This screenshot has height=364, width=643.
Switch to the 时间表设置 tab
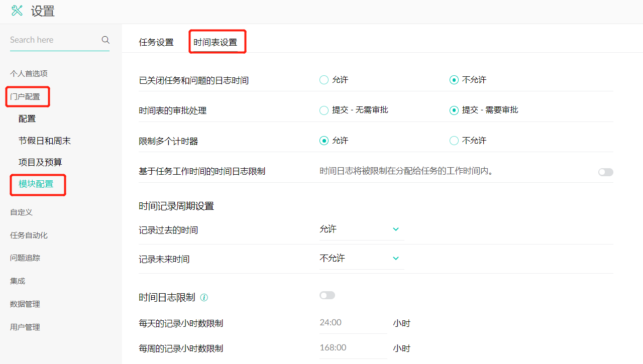click(216, 43)
